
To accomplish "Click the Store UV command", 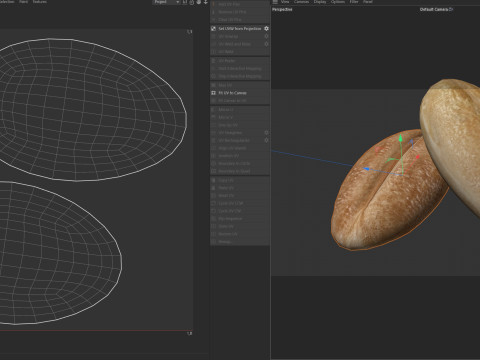I will point(226,226).
